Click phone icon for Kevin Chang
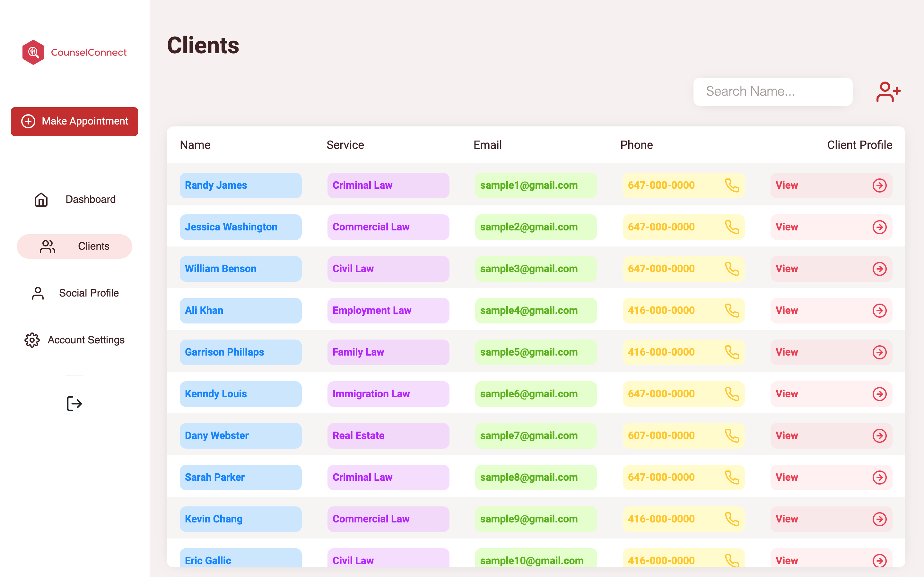 [732, 519]
